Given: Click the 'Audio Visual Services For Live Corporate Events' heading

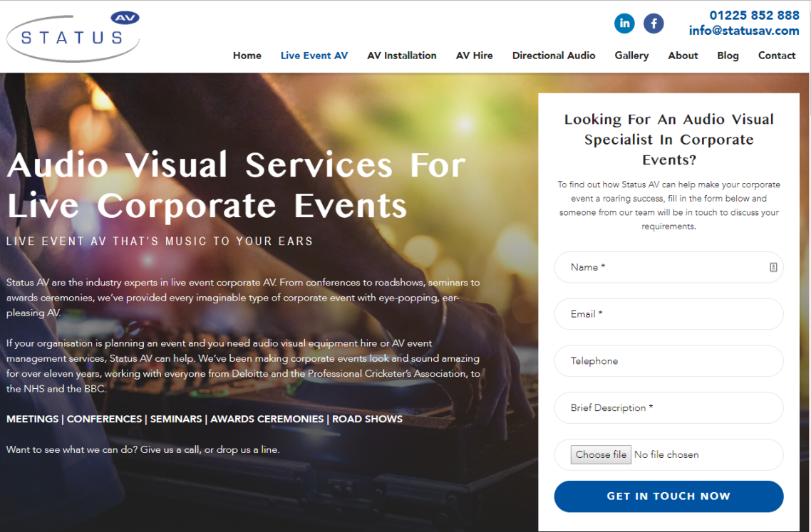Looking at the screenshot, I should pos(237,186).
